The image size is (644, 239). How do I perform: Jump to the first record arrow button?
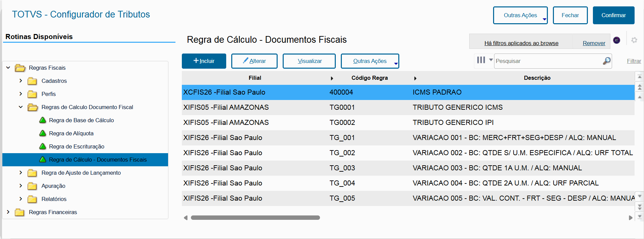(640, 77)
